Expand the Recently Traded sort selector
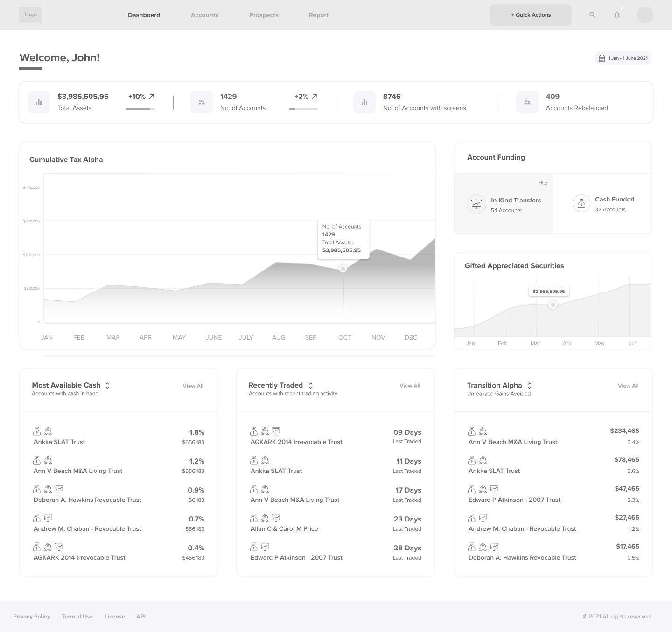Image resolution: width=672 pixels, height=632 pixels. coord(310,385)
